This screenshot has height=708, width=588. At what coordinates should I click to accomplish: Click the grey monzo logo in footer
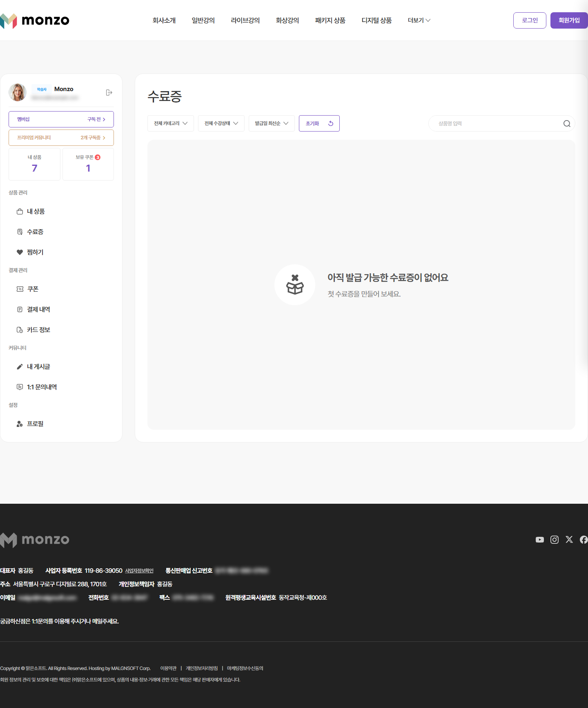click(x=35, y=540)
